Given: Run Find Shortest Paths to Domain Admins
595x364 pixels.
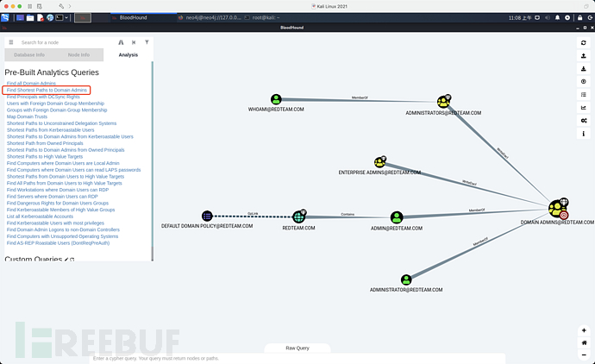Looking at the screenshot, I should pyautogui.click(x=47, y=90).
